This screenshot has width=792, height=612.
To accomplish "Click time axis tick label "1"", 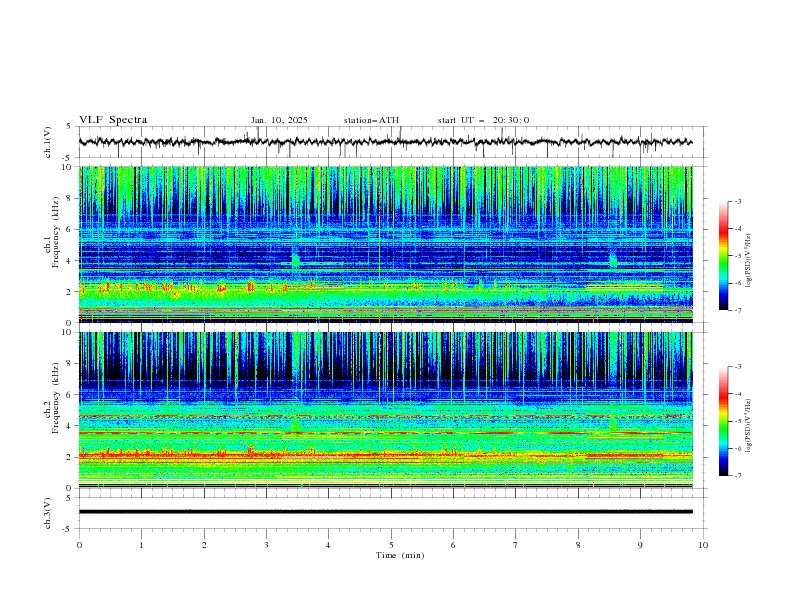I will click(141, 545).
